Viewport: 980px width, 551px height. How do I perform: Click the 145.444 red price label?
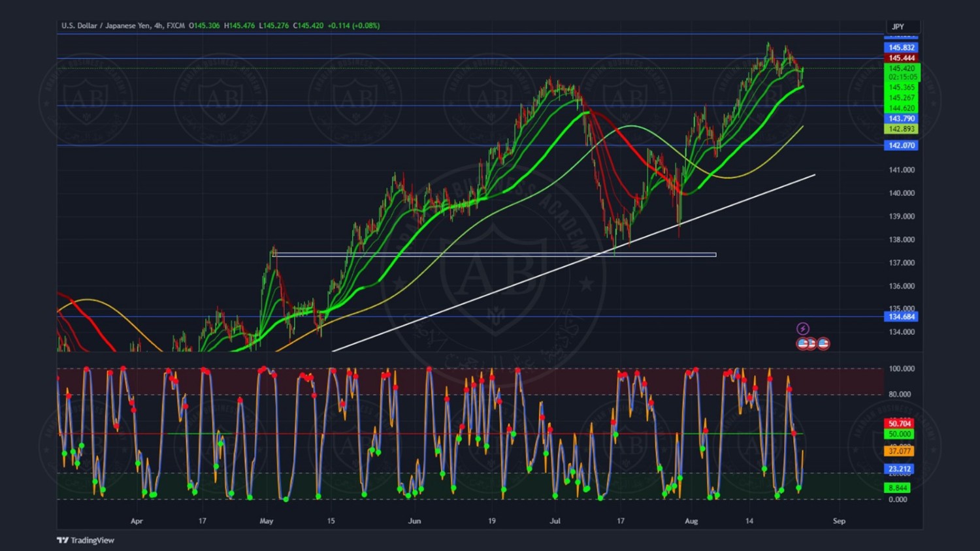(901, 58)
